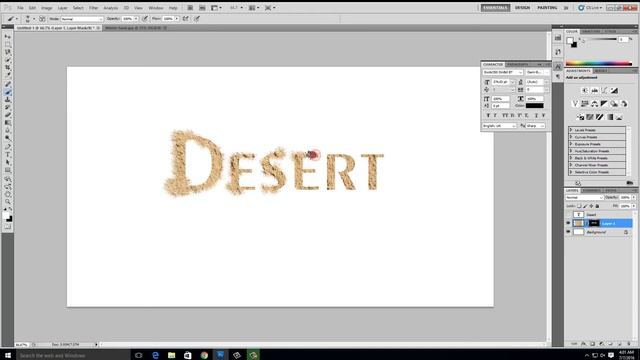The height and width of the screenshot is (360, 640).
Task: Select the Brush tool in the toolbox
Action: coord(8,92)
